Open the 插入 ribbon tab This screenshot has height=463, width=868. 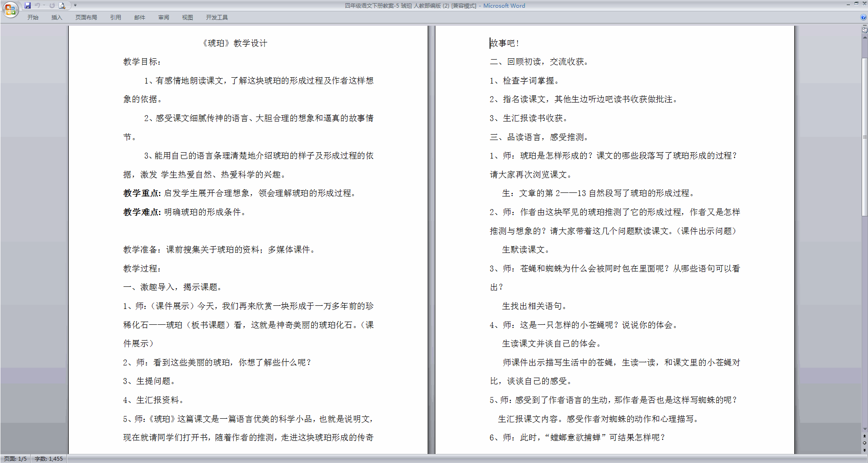57,17
